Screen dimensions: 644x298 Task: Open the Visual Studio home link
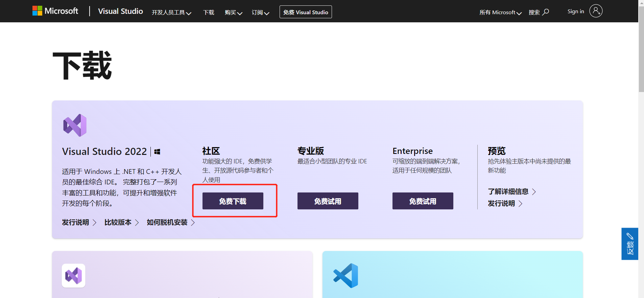(120, 11)
